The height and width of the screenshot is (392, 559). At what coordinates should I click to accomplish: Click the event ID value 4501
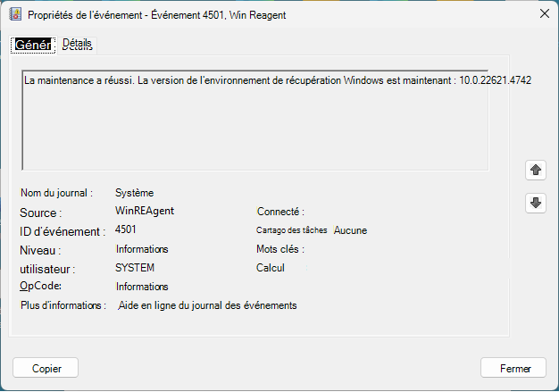(x=126, y=229)
